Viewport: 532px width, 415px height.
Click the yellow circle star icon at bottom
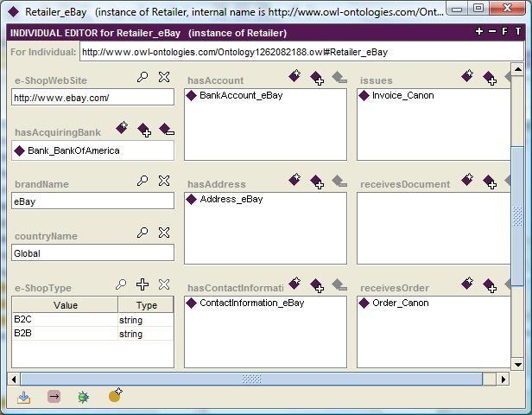click(x=116, y=395)
